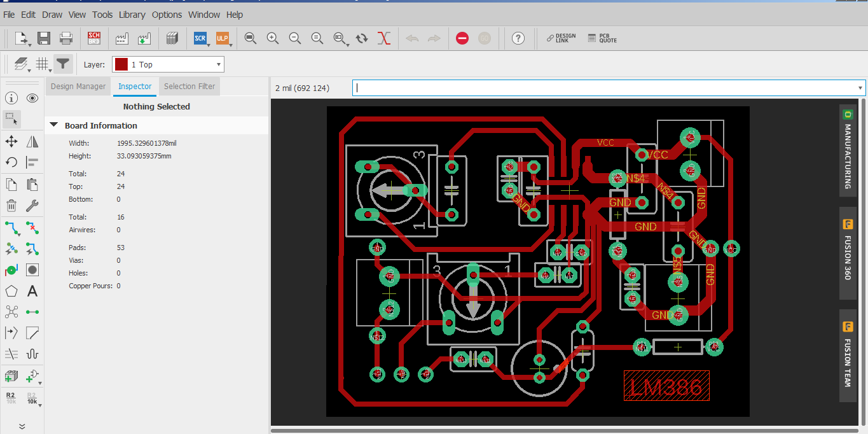Image resolution: width=868 pixels, height=434 pixels.
Task: Select the Move tool
Action: (11, 141)
